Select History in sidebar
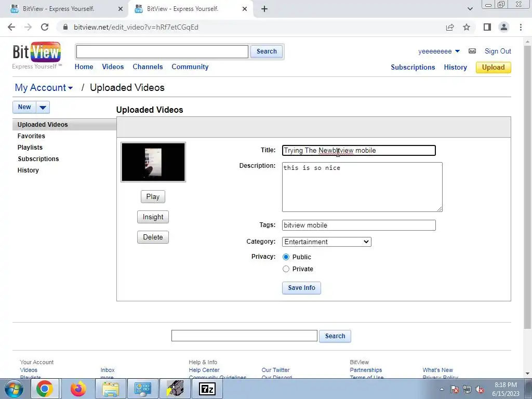The width and height of the screenshot is (532, 399). pos(28,170)
